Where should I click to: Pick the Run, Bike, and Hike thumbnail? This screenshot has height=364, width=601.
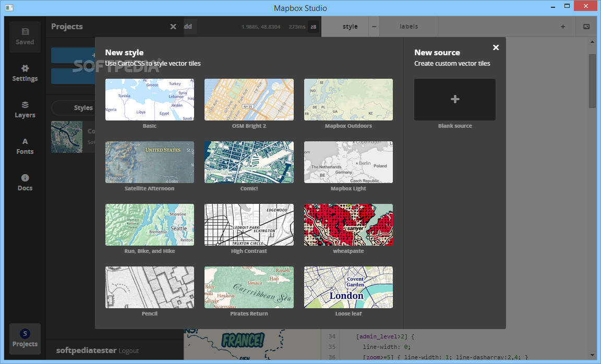point(150,225)
